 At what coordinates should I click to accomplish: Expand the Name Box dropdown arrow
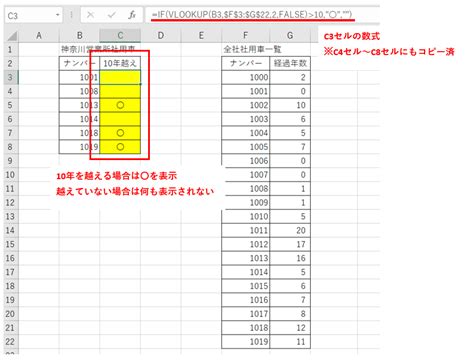click(x=58, y=15)
